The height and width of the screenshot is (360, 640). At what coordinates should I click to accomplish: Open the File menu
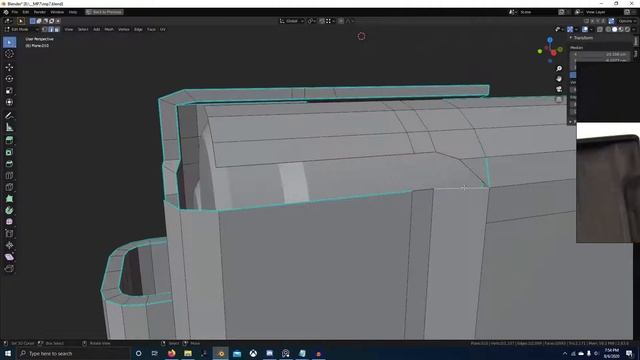tap(15, 12)
